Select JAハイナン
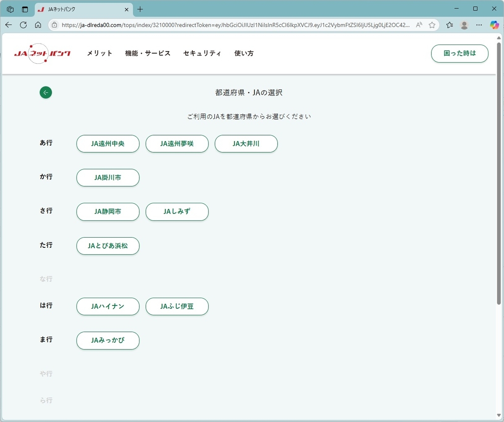The image size is (504, 422). 108,307
